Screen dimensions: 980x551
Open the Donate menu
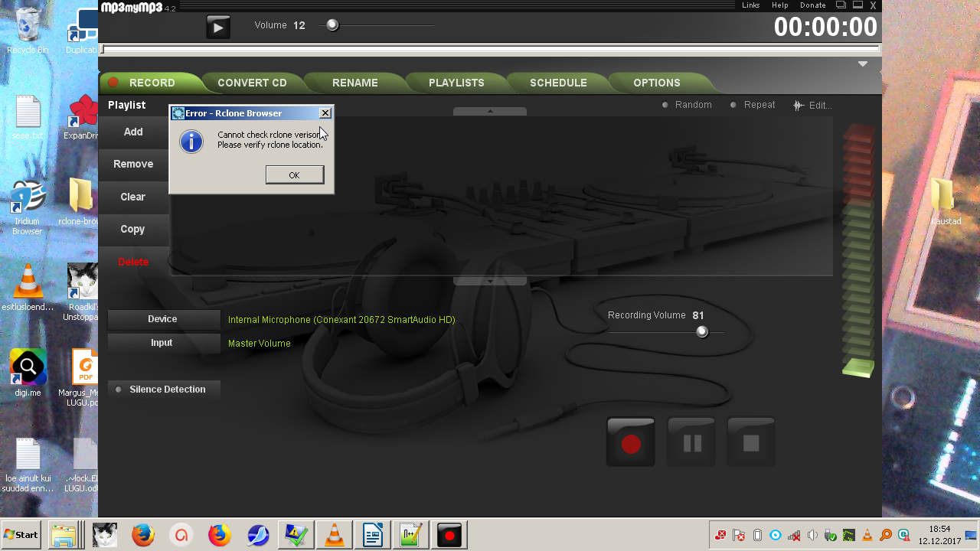tap(813, 5)
